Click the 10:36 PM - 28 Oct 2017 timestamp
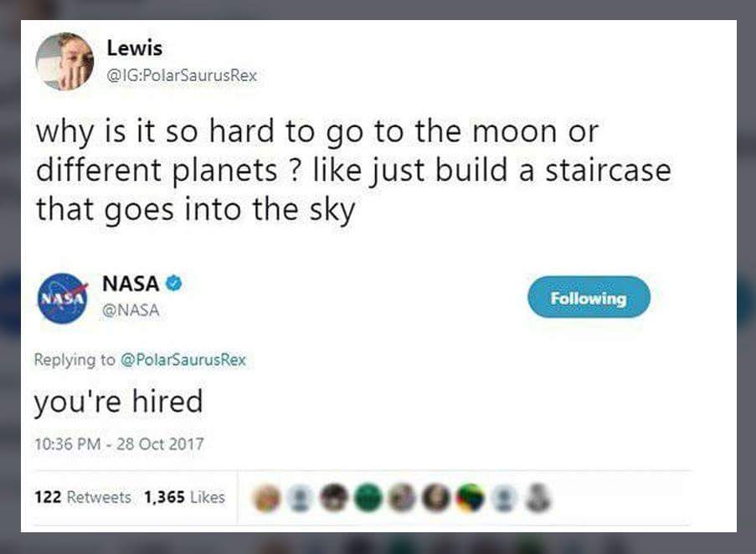Image resolution: width=756 pixels, height=554 pixels. pyautogui.click(x=118, y=444)
